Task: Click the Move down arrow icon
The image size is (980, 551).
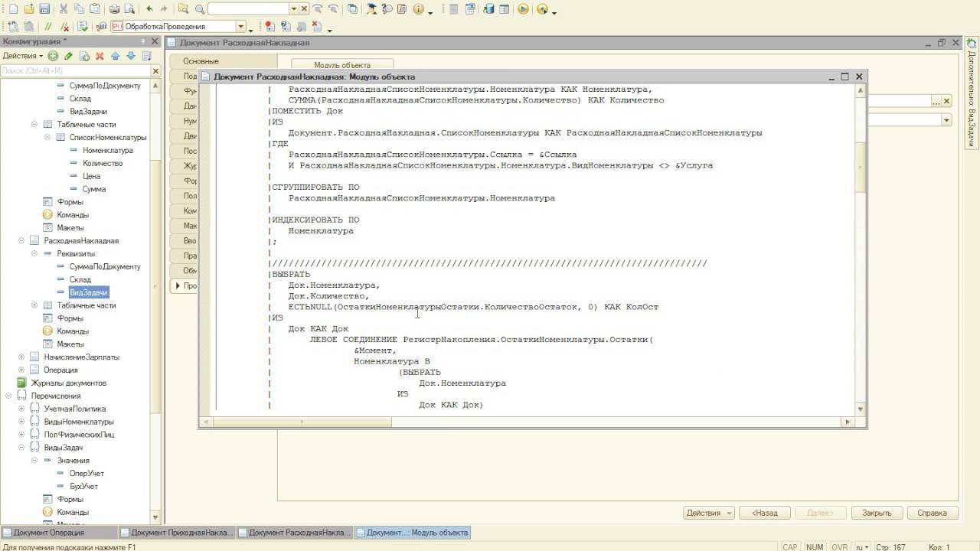Action: pos(131,56)
